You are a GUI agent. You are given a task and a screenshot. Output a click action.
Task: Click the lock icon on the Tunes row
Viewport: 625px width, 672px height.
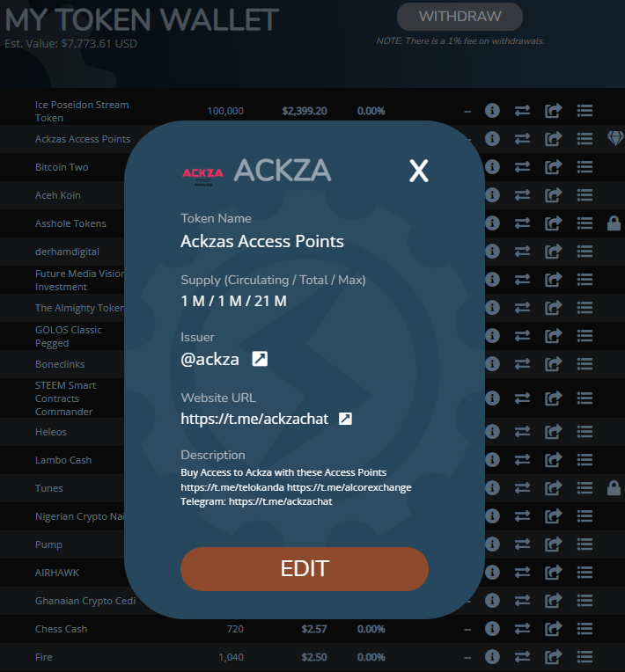[614, 487]
